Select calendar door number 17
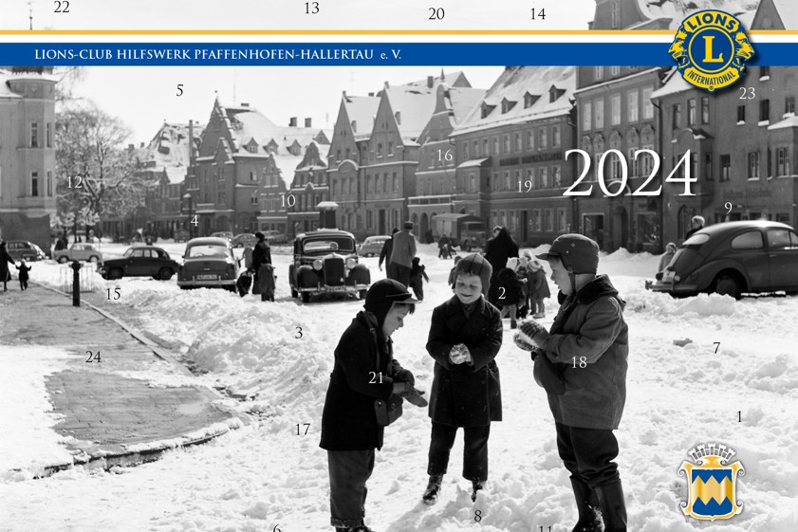The image size is (798, 532). (302, 431)
